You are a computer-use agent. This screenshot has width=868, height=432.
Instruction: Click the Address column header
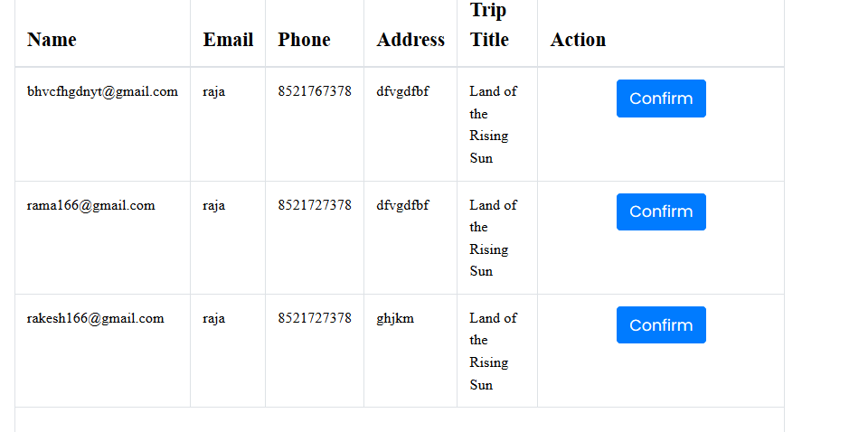pyautogui.click(x=410, y=40)
